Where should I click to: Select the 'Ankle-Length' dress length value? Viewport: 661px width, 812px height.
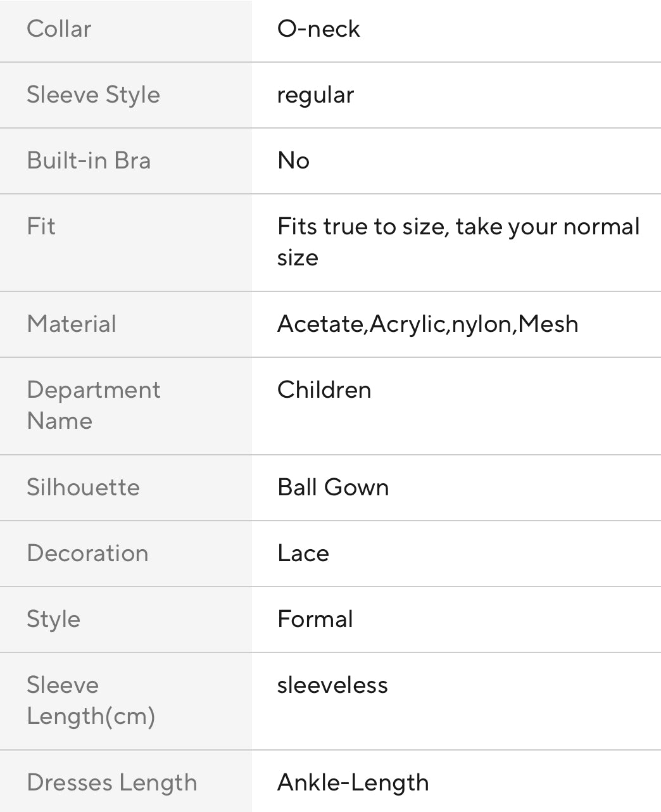353,783
